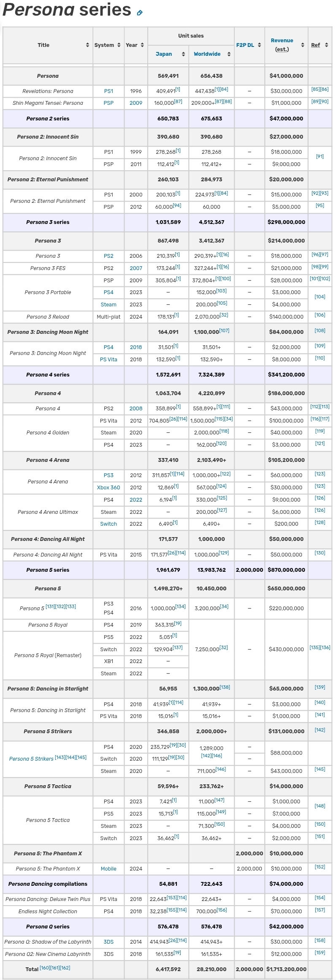
Task: Open reference [159] for Persona Q2
Action: pyautogui.click(x=320, y=953)
